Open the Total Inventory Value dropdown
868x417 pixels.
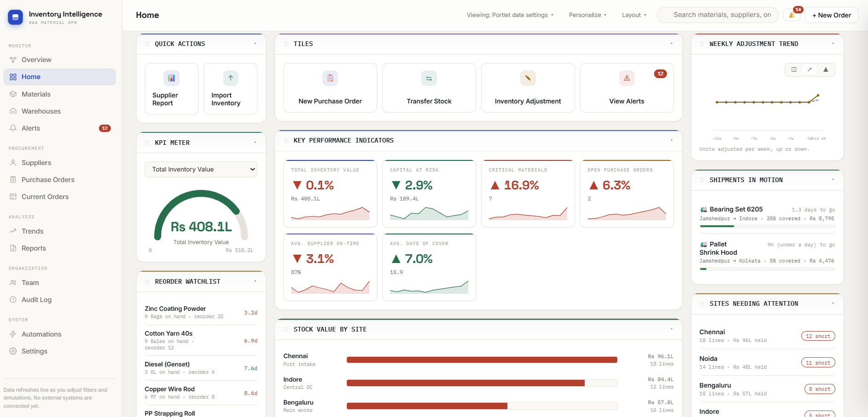pyautogui.click(x=201, y=169)
